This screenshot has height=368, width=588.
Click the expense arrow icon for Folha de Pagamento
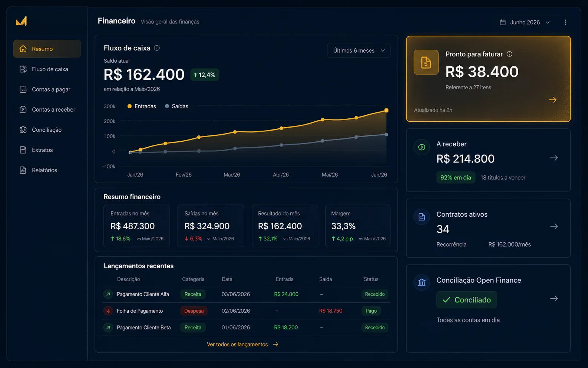click(108, 311)
